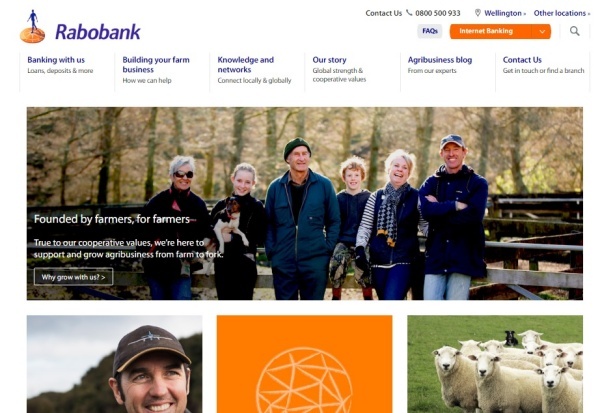Open the sheep flock image tile

point(495,364)
